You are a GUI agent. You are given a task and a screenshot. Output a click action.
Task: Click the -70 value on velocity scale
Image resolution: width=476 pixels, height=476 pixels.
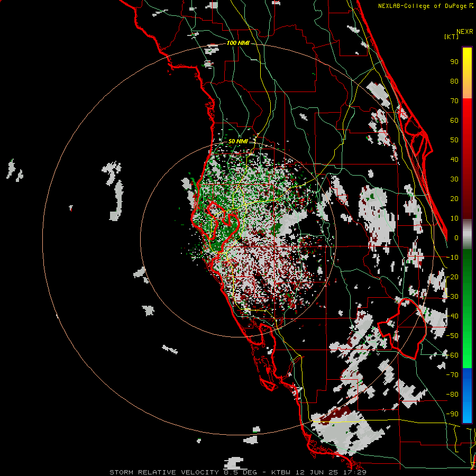(452, 375)
